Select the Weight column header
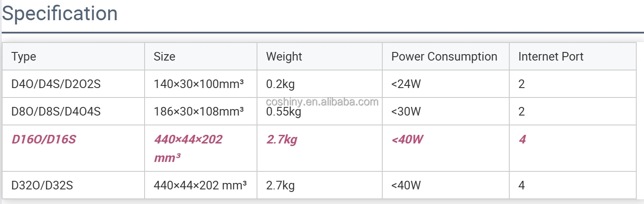The width and height of the screenshot is (644, 204). coord(284,57)
